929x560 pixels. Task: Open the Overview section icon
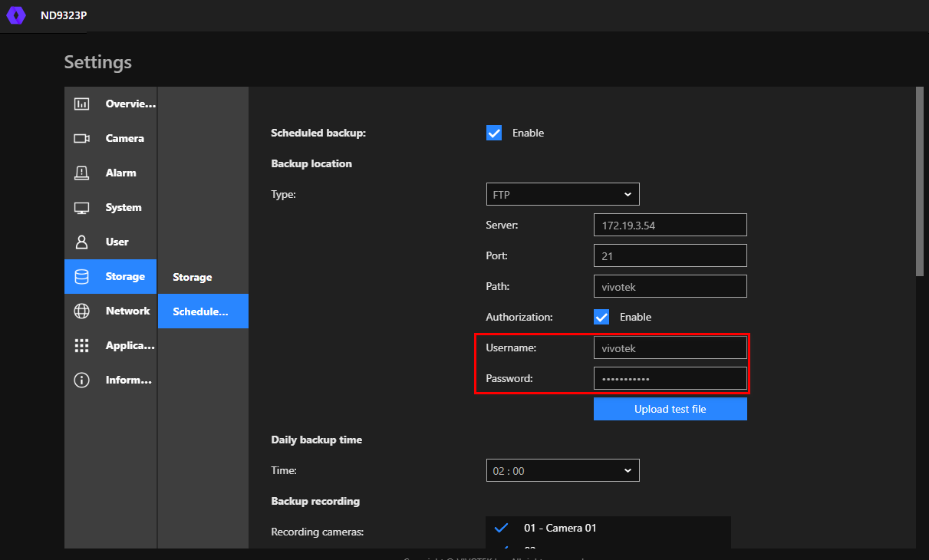[x=81, y=104]
